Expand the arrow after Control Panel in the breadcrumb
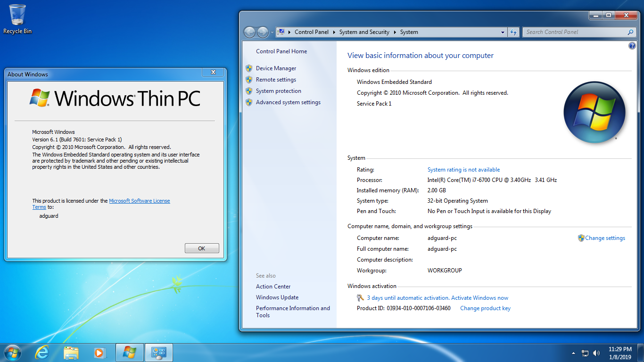Viewport: 644px width, 362px height. click(334, 32)
